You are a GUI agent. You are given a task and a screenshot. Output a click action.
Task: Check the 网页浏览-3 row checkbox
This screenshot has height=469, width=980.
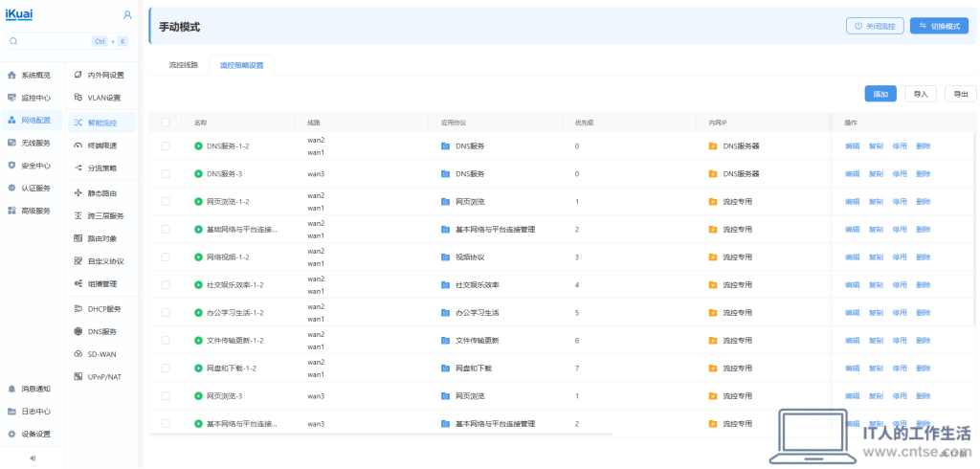(166, 396)
